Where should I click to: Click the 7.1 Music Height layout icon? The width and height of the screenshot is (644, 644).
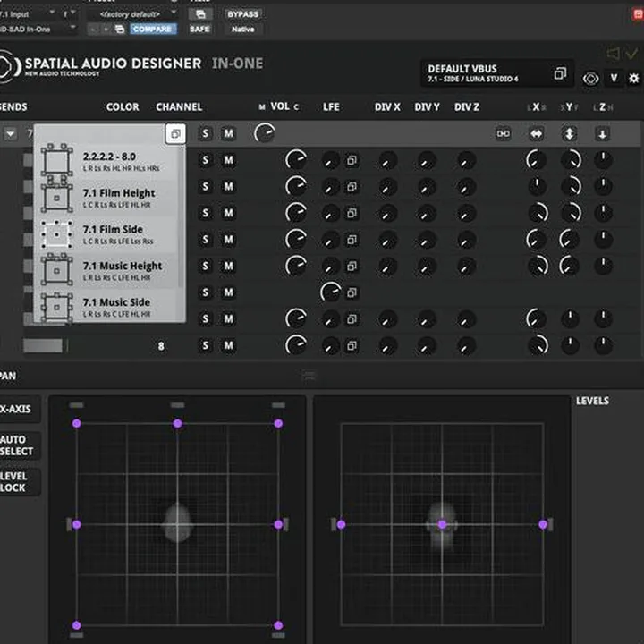[56, 270]
